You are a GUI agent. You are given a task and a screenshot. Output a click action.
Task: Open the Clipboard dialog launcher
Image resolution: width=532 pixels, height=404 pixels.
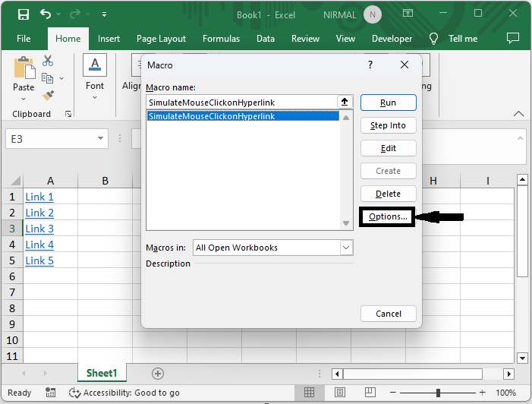pos(68,114)
